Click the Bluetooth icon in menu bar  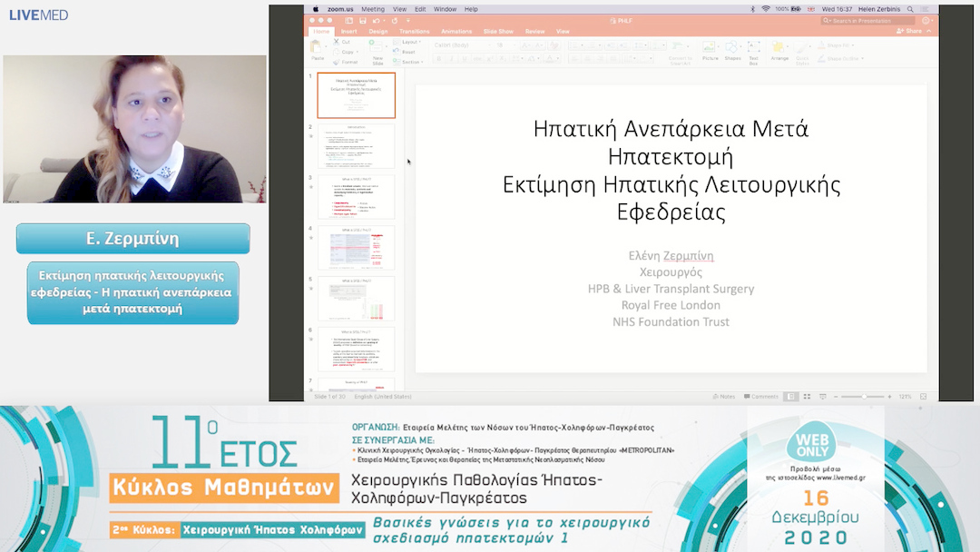point(752,9)
